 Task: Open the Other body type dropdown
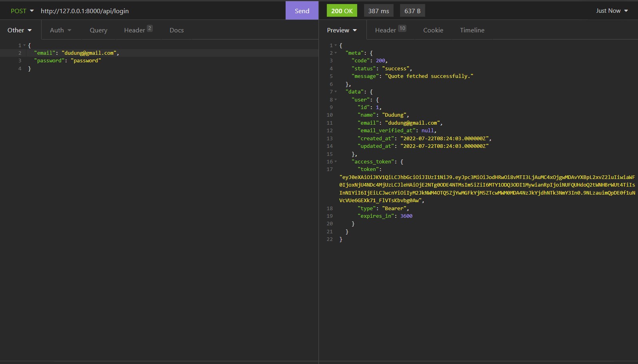[x=20, y=30]
